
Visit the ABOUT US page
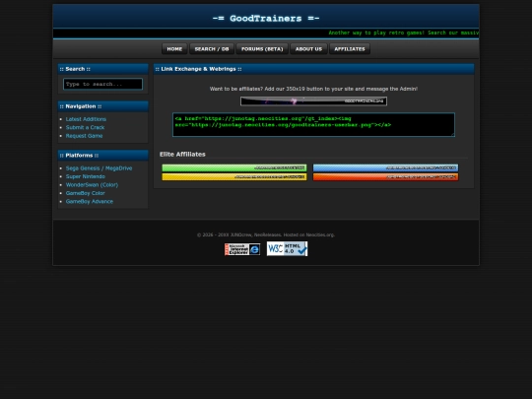(x=308, y=49)
